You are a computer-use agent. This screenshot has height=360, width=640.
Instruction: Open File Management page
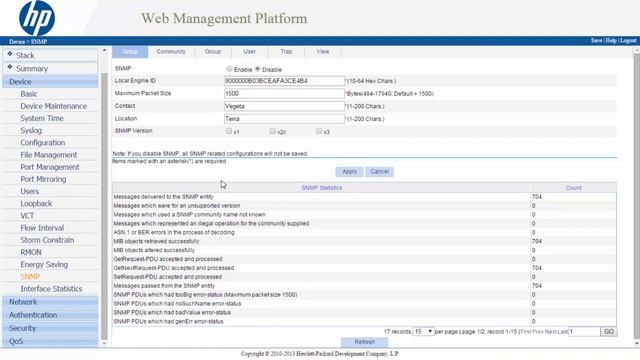49,155
